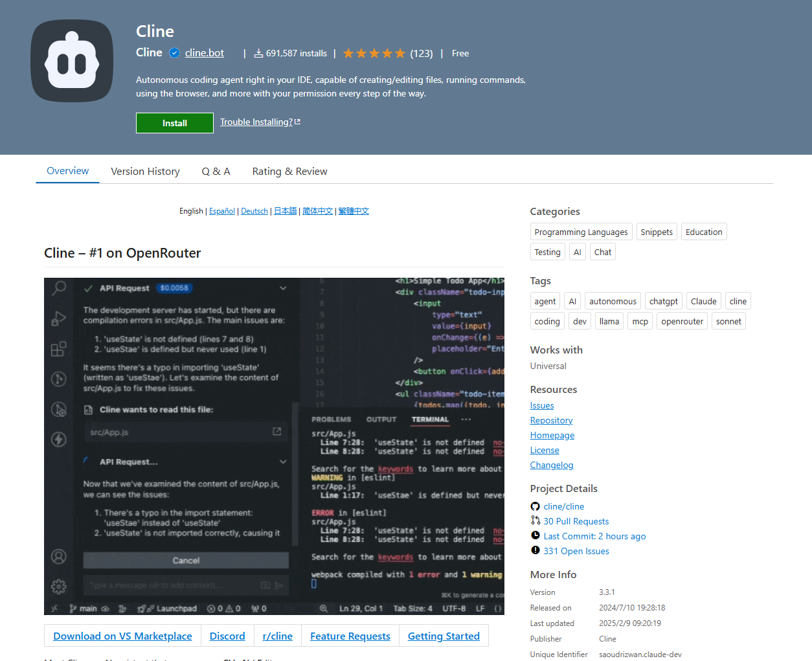Viewport: 812px width, 661px height.
Task: Click the settings gear icon in preview
Action: click(59, 587)
